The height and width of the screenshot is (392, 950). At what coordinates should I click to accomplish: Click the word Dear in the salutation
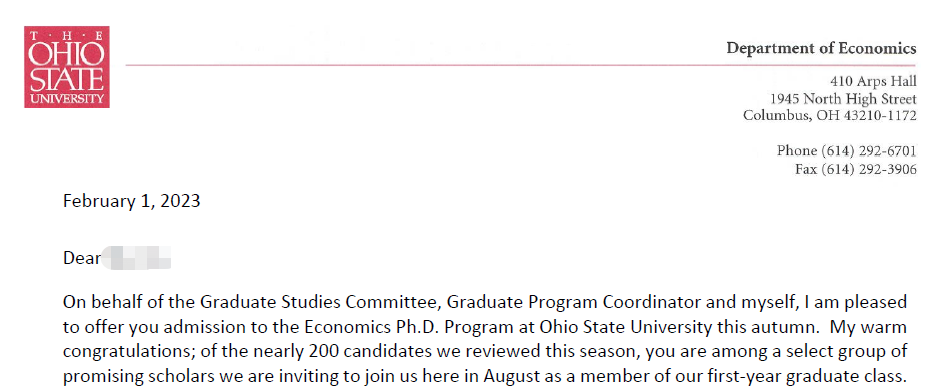click(x=82, y=258)
